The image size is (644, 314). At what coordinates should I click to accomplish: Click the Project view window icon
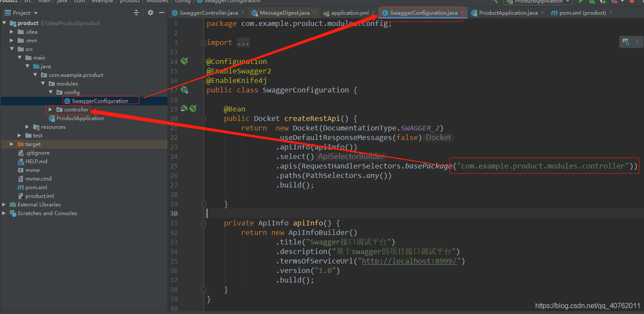coord(7,13)
